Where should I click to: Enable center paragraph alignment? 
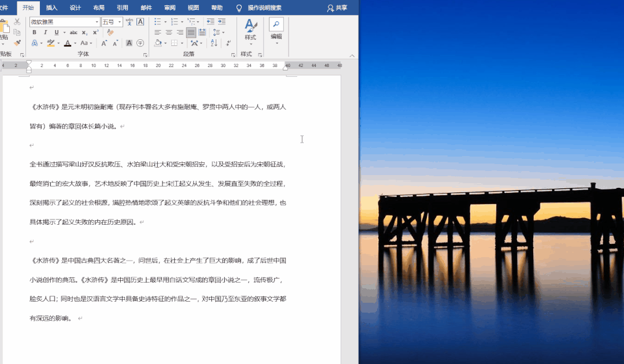pos(169,32)
